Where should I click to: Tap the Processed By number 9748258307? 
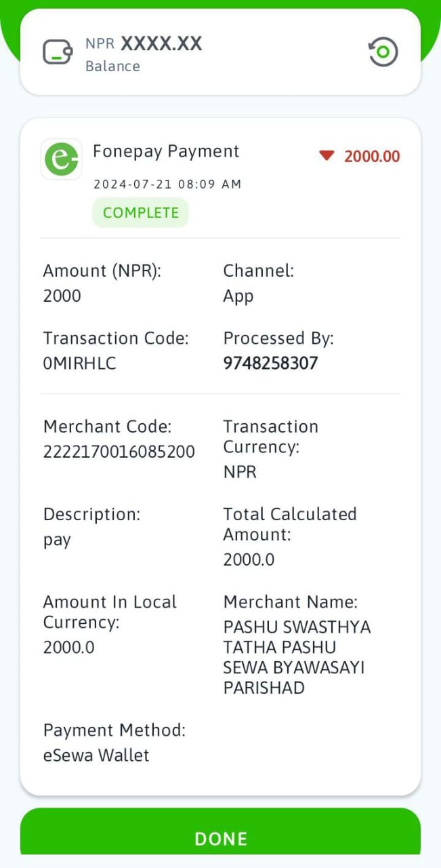coord(270,363)
